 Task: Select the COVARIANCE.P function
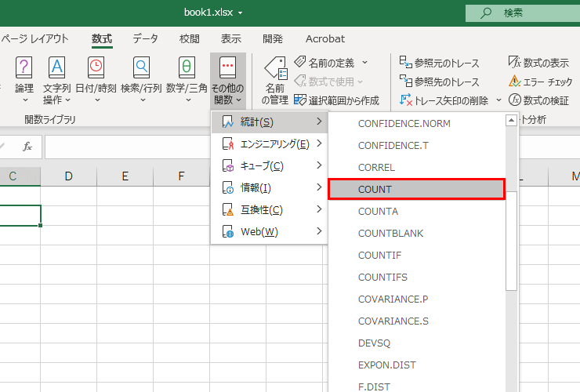point(416,299)
